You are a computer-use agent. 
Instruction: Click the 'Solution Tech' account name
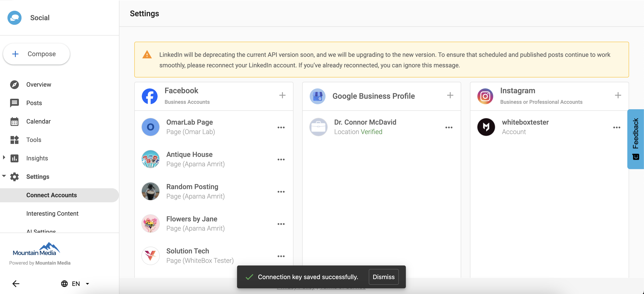point(187,251)
